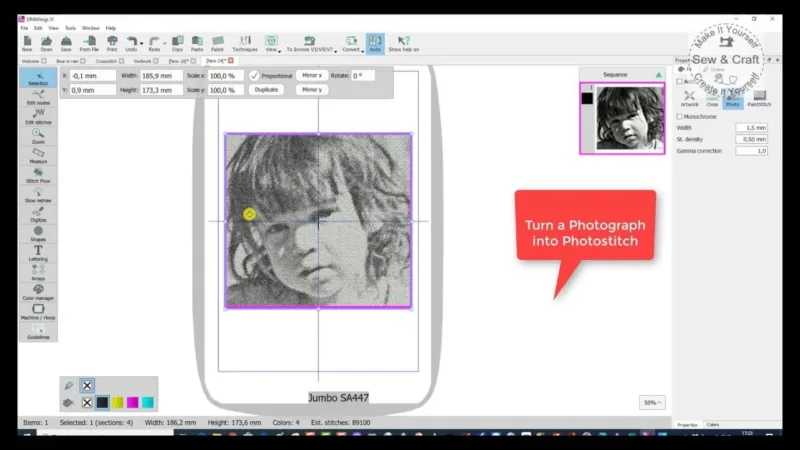Screen dimensions: 800x450
Task: Collapse the Sequence panel arrow
Action: coord(659,75)
